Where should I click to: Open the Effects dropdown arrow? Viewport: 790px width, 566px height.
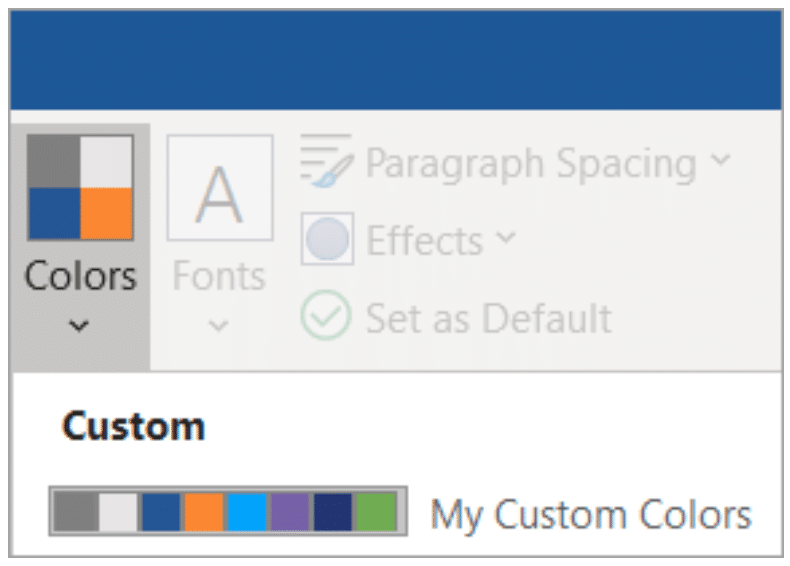505,237
